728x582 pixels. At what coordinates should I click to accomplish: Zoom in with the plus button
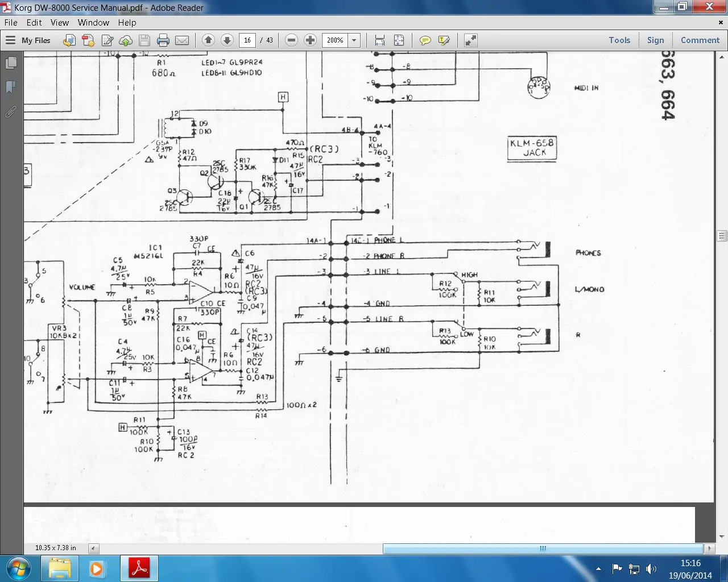tap(310, 40)
